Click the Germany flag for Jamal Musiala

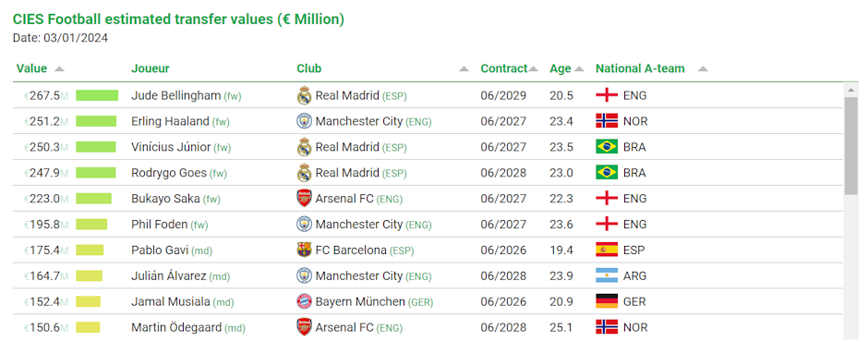click(x=607, y=301)
